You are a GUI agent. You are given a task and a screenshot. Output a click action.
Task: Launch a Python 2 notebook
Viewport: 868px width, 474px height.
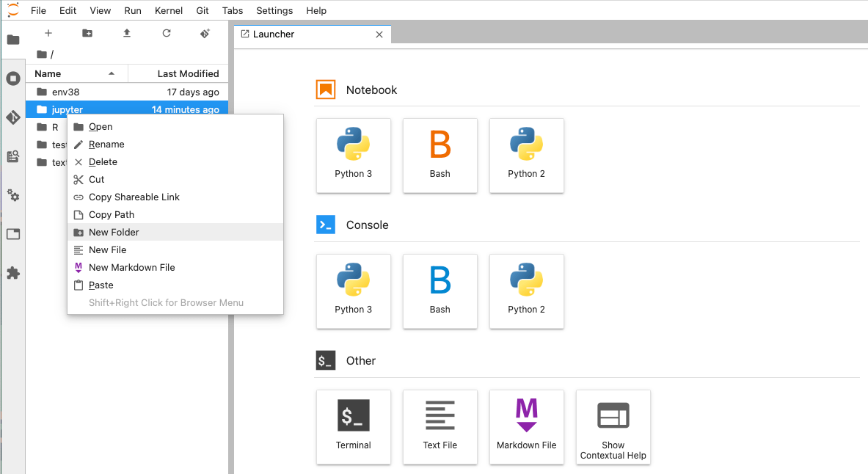526,156
